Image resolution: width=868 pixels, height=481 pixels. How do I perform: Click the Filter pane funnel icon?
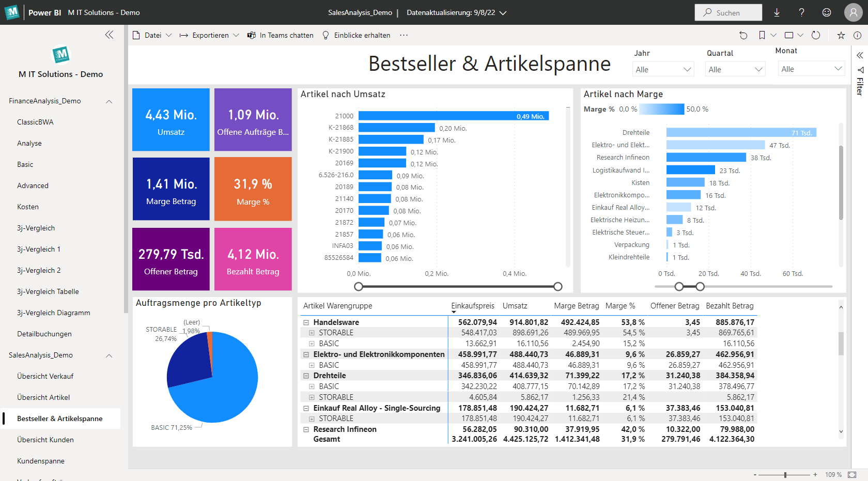tap(860, 70)
